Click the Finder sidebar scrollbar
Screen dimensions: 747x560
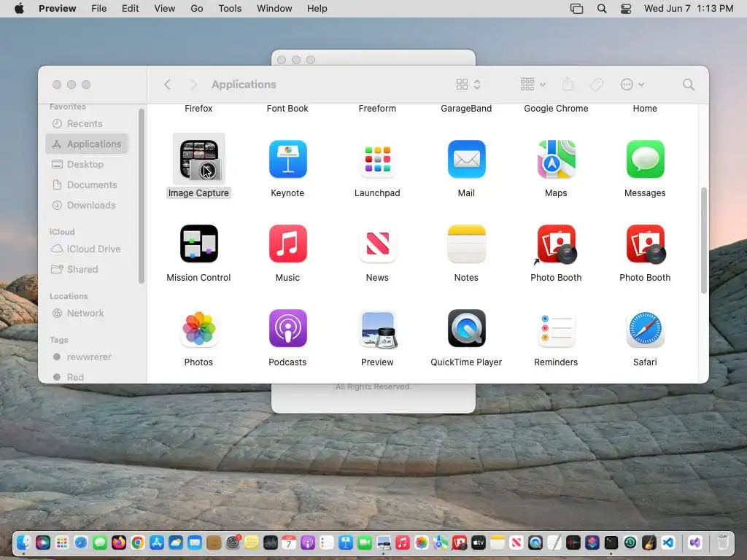[x=141, y=196]
